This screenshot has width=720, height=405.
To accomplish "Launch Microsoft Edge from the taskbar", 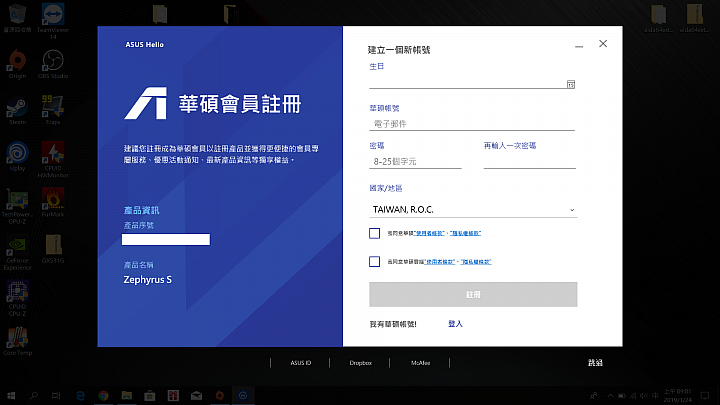I will [80, 395].
